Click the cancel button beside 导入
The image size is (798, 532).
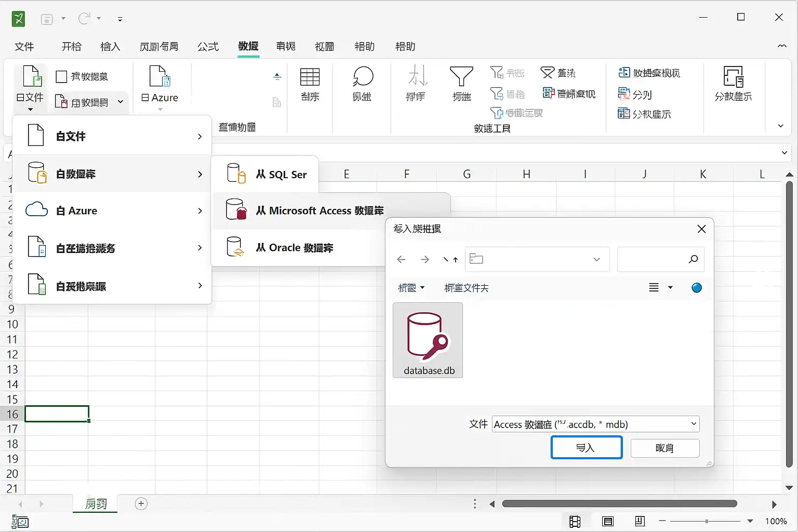point(664,448)
